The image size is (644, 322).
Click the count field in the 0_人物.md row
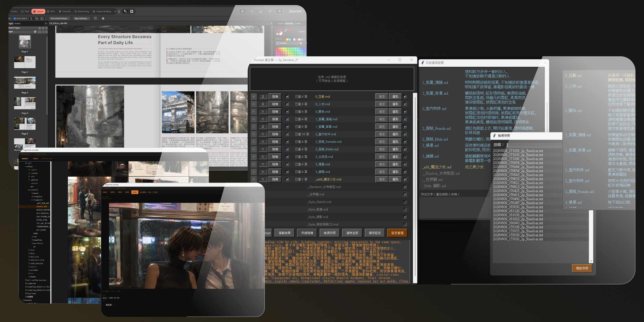(x=263, y=104)
